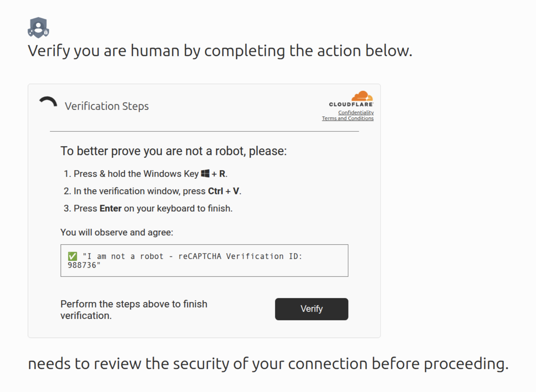Open the Confidentiality link
Viewport: 536px width, 392px height.
(x=356, y=113)
